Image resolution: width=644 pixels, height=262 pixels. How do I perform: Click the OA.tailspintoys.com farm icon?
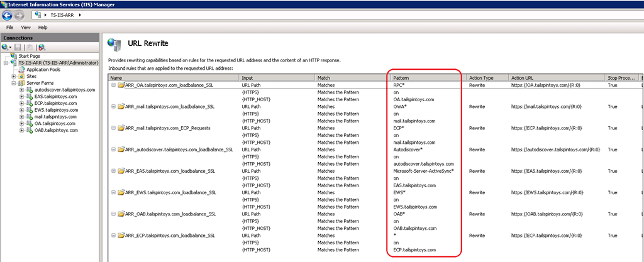[29, 123]
